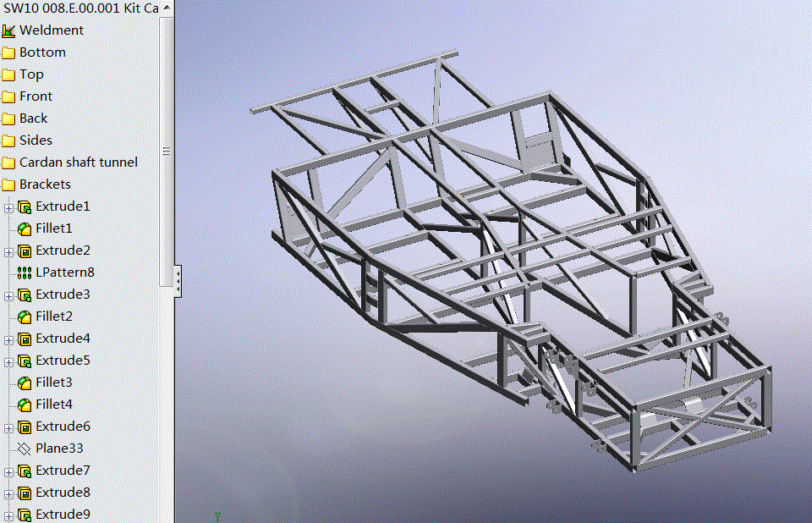Click the Fillet2 feature icon
812x523 pixels.
[25, 317]
